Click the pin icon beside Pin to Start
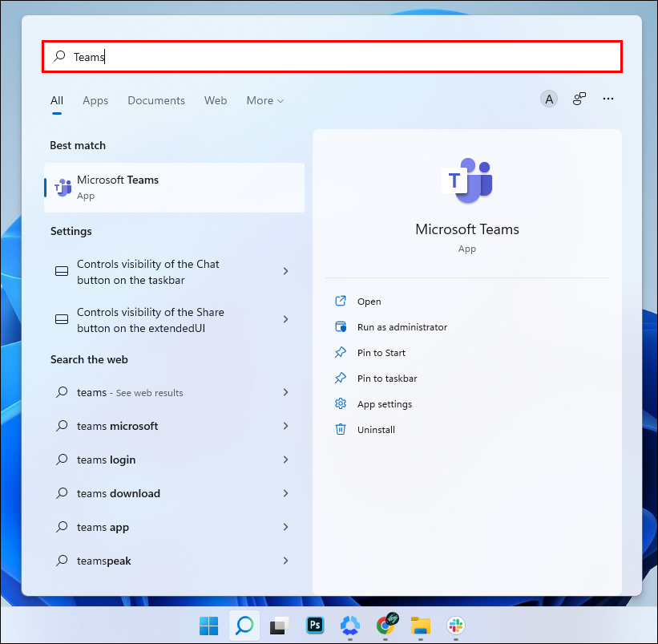This screenshot has height=644, width=658. coord(341,352)
